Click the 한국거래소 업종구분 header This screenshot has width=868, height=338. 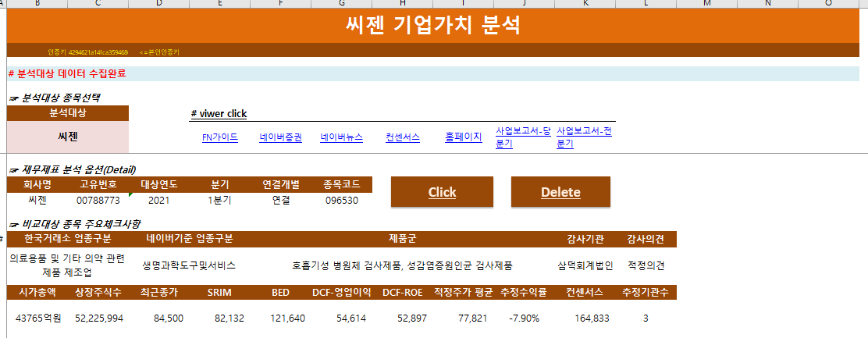point(68,239)
